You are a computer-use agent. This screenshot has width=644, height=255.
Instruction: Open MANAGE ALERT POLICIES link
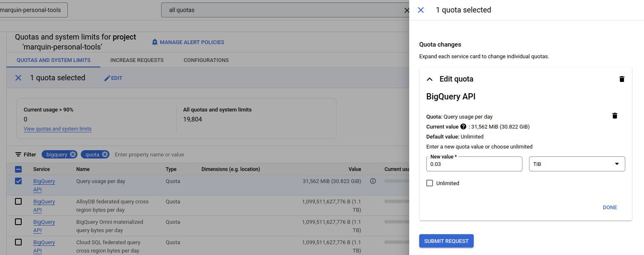click(188, 42)
